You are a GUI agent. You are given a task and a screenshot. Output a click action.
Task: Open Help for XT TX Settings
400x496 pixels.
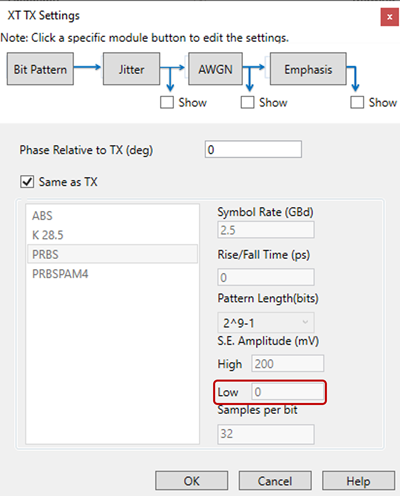[x=358, y=481]
